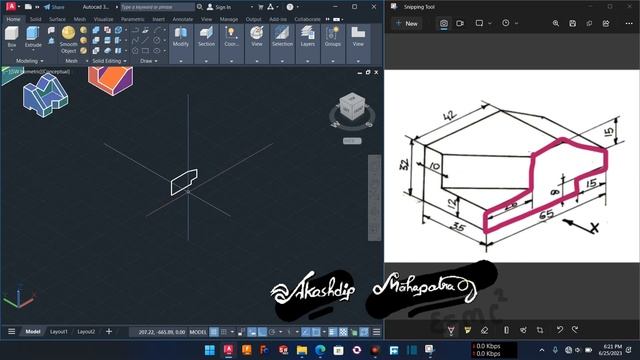Select the rectangle tool in Draw panel
This screenshot has height=360, width=640.
(x=146, y=51)
